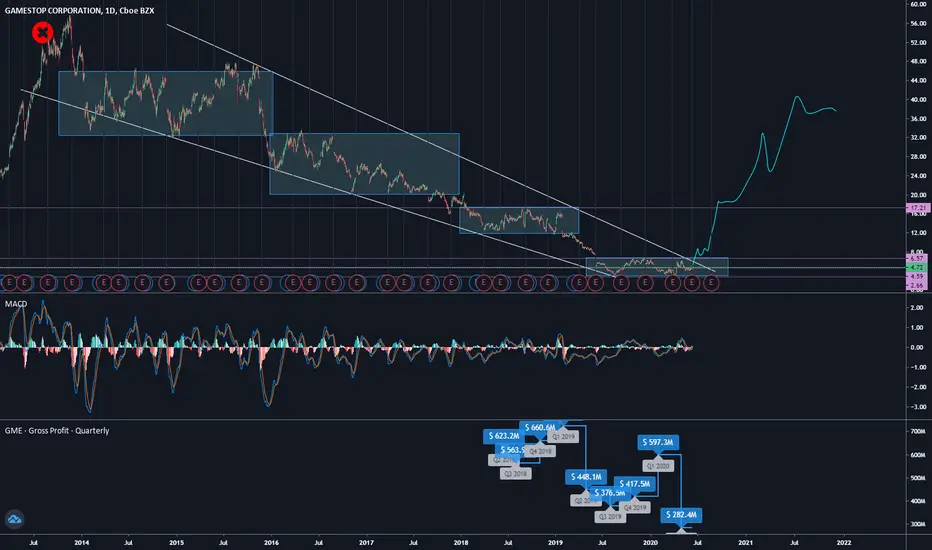Click the $ 660.6M gross profit label
The image size is (932, 550).
540,428
